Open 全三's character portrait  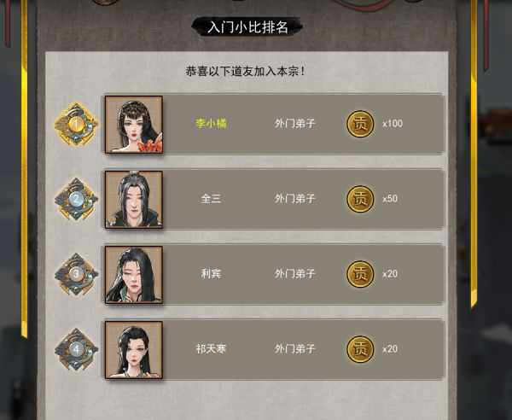click(x=134, y=199)
